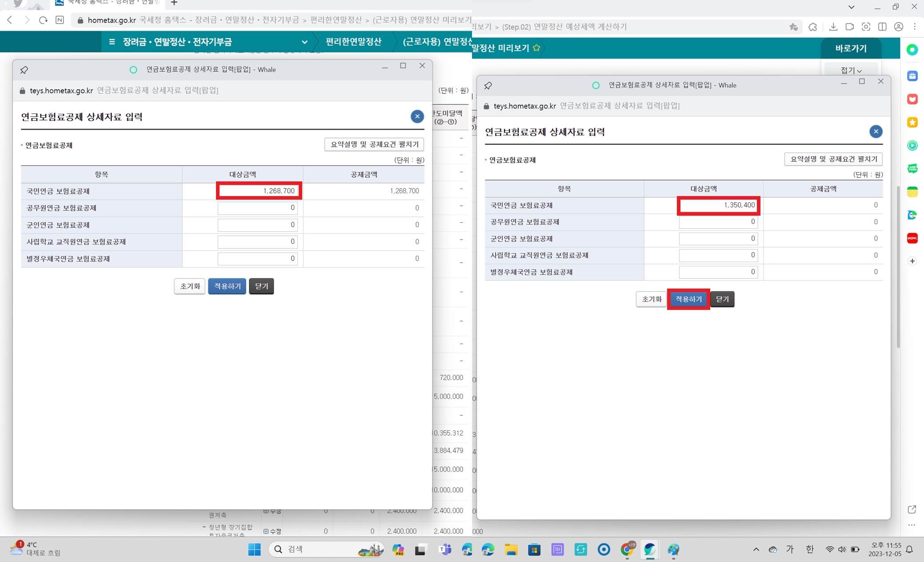Click the Naver NOW sidebar icon
The width and height of the screenshot is (924, 562).
(x=912, y=238)
